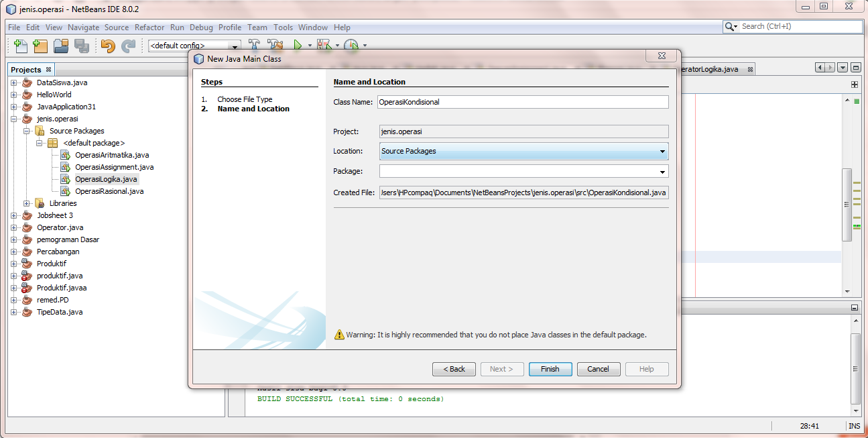Click the Profile Project clock icon

(x=351, y=45)
